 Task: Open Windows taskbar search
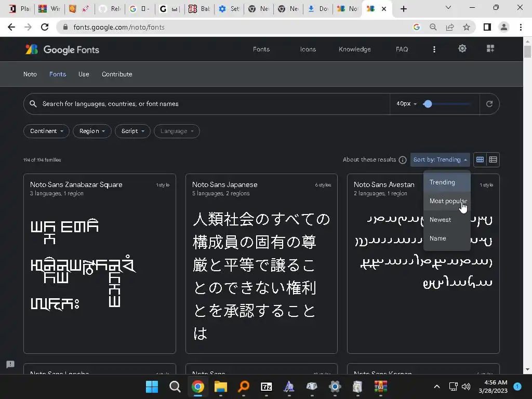point(175,387)
